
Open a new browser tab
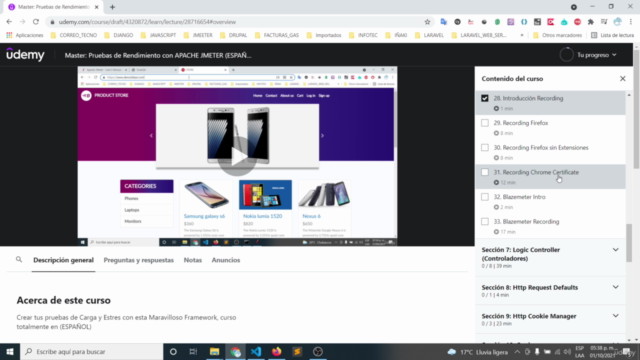(112, 7)
